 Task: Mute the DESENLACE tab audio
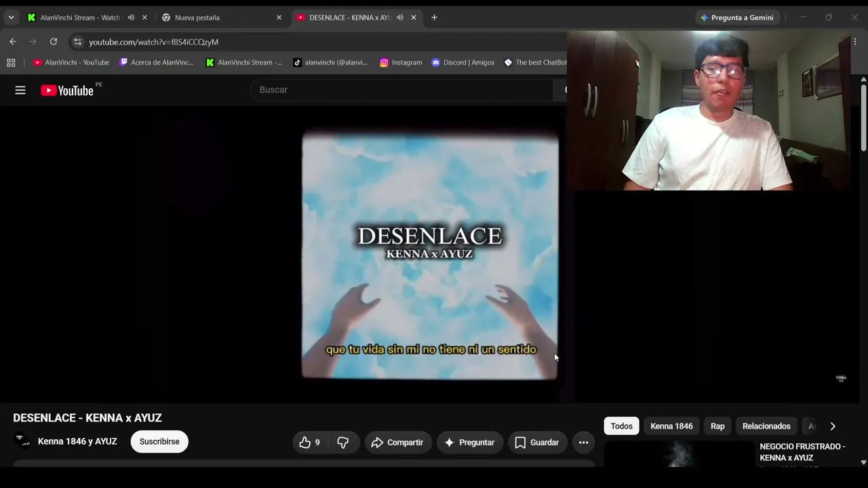click(x=400, y=18)
